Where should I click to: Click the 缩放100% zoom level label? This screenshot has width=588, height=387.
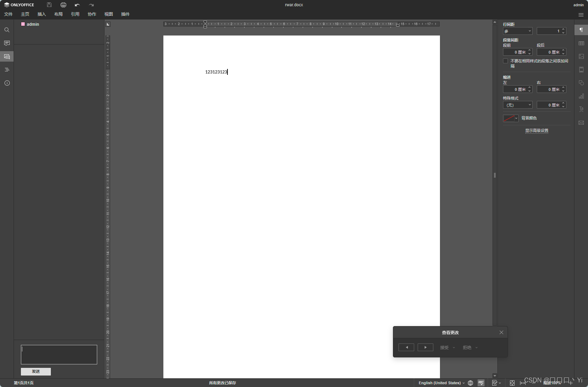(x=552, y=383)
